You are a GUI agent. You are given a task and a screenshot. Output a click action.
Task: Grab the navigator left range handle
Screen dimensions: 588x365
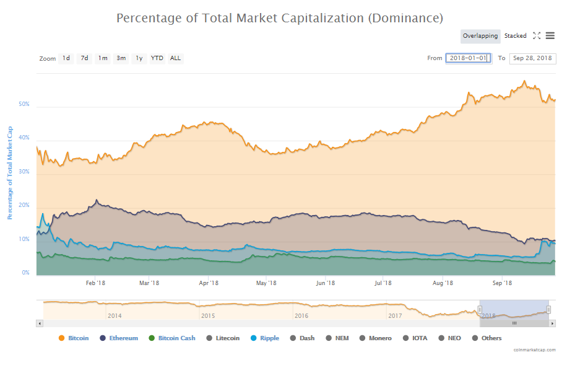pyautogui.click(x=480, y=310)
